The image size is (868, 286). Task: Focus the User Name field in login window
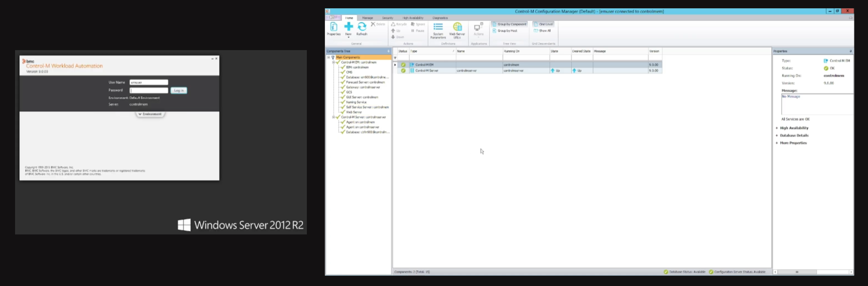[149, 82]
